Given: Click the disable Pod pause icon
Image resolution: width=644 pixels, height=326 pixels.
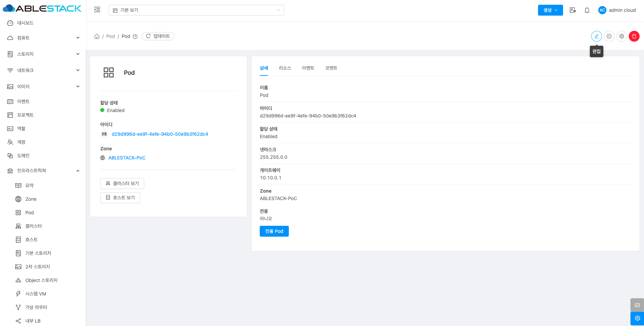Looking at the screenshot, I should (x=609, y=36).
